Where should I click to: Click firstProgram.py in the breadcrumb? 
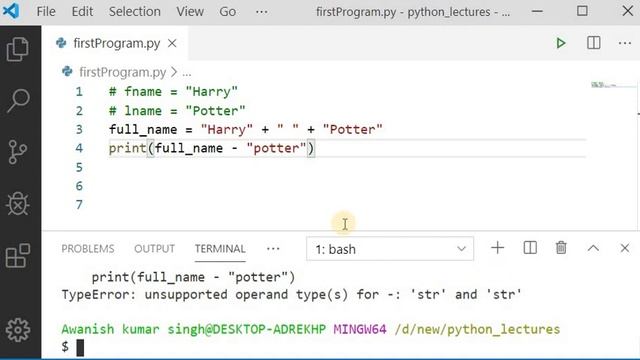pos(122,72)
